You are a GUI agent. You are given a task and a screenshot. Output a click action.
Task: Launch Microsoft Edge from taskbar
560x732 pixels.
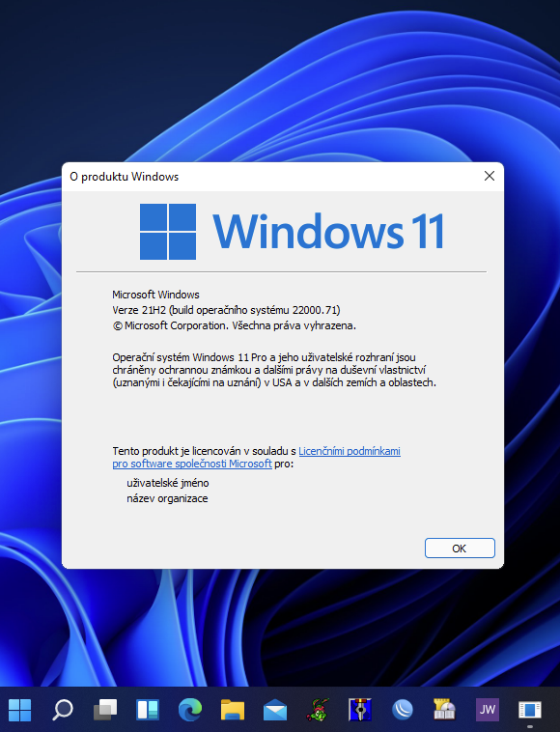point(190,710)
